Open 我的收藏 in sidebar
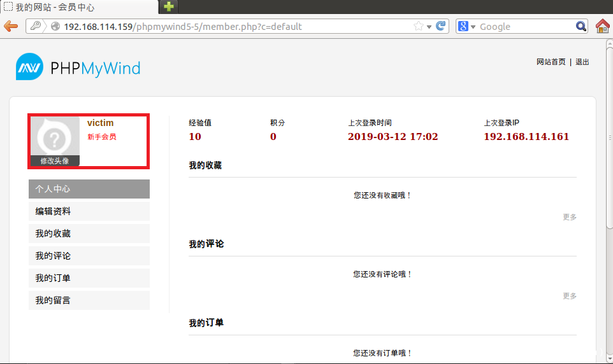This screenshot has height=364, width=613. 89,234
